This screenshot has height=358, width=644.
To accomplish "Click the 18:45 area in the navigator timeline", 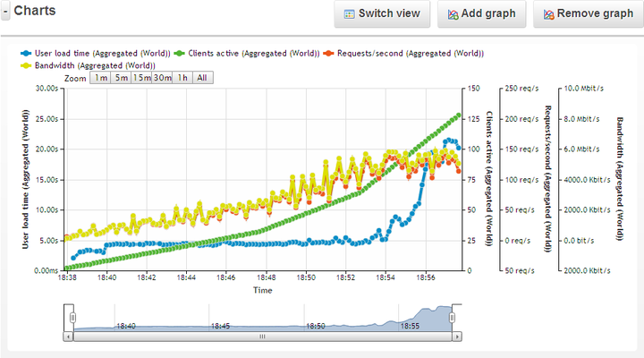I will 219,320.
